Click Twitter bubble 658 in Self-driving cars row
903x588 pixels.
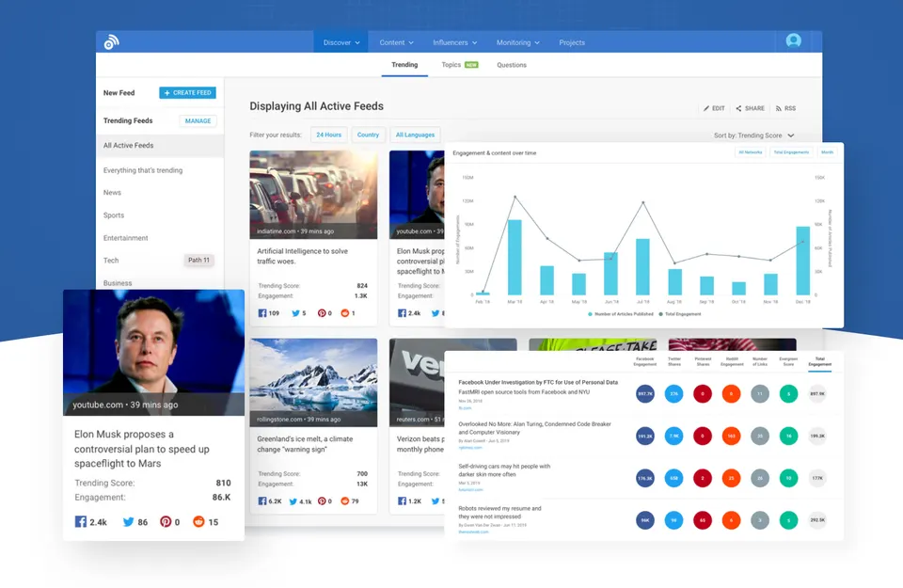pyautogui.click(x=673, y=478)
